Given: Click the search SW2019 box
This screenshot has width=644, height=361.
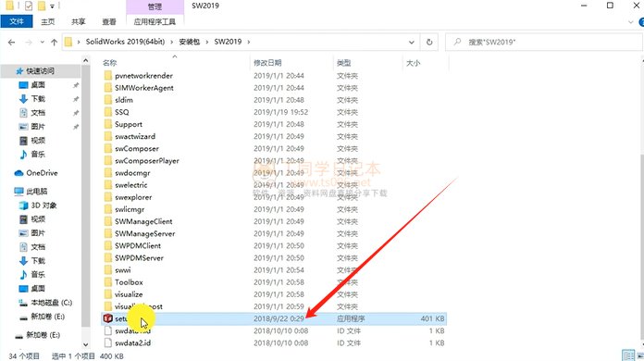Looking at the screenshot, I should pos(544,42).
